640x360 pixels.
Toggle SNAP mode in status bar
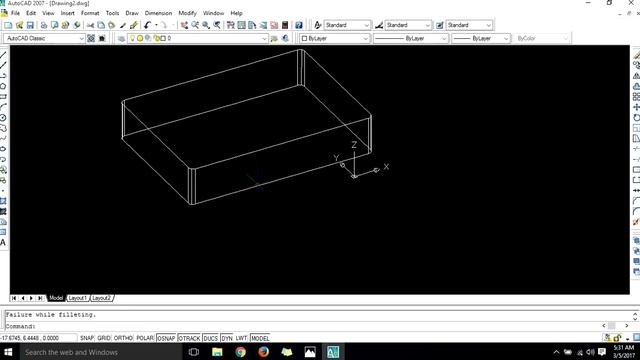[87, 338]
